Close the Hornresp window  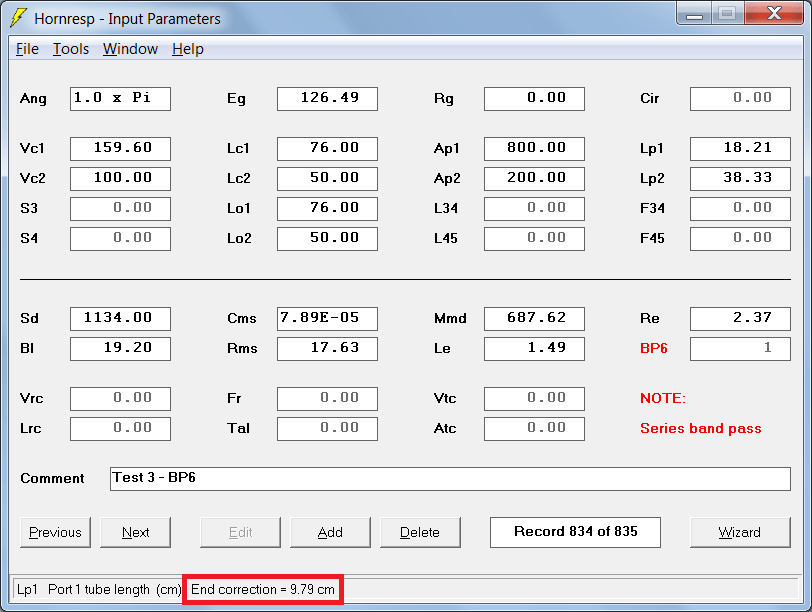774,13
